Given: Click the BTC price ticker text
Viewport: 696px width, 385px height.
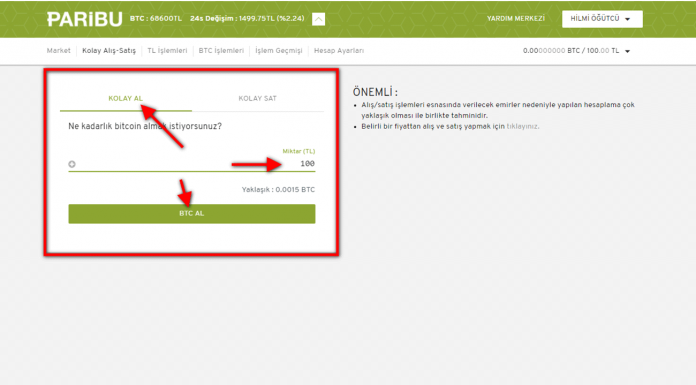Looking at the screenshot, I should (156, 19).
